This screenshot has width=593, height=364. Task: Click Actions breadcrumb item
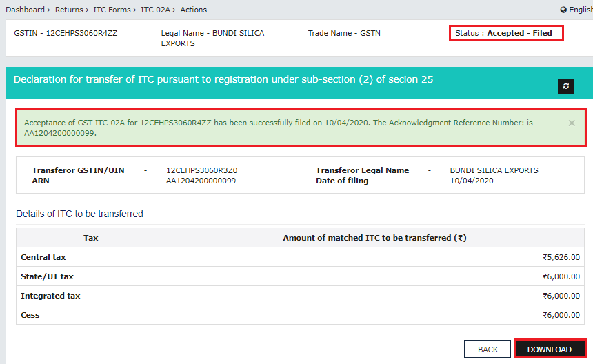[x=193, y=10]
